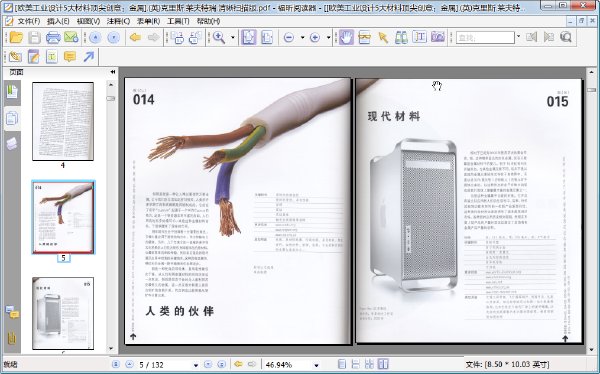Open the zoom in dropdown arrow

pos(328,38)
